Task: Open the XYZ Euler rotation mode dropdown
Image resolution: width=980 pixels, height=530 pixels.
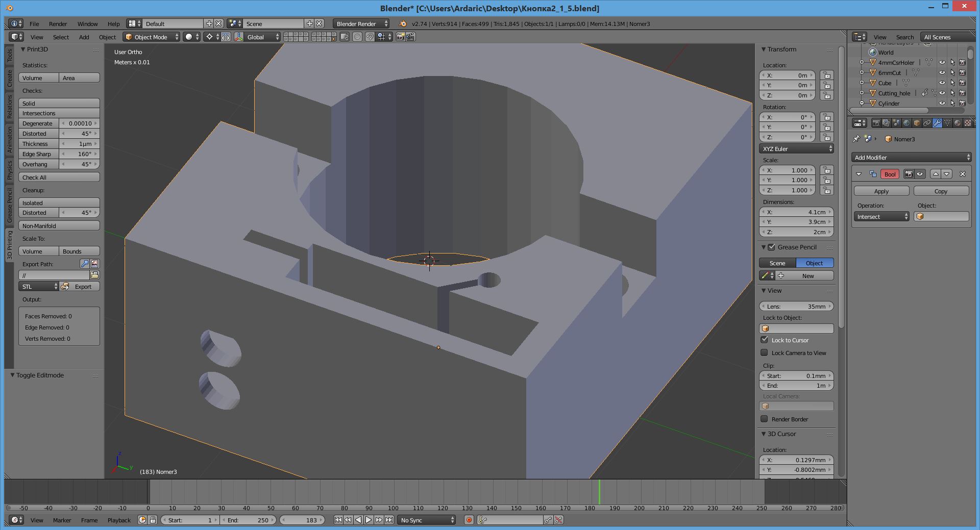Action: point(796,149)
